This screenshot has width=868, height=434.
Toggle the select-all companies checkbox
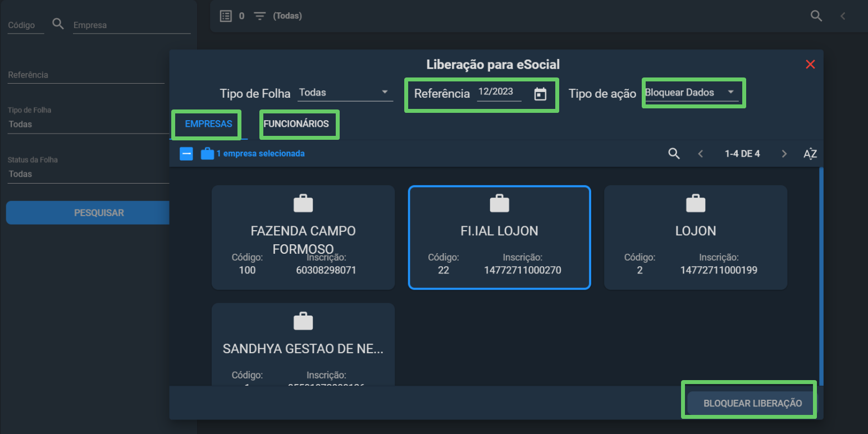point(186,153)
